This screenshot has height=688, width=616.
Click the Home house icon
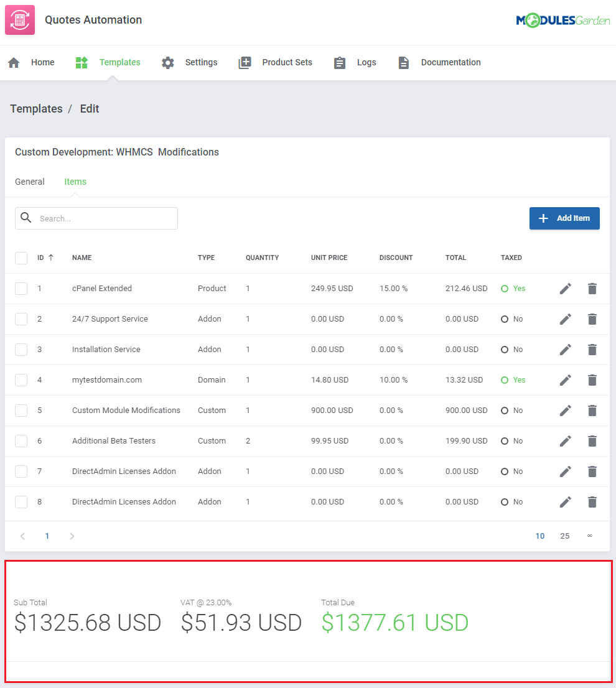pyautogui.click(x=14, y=63)
